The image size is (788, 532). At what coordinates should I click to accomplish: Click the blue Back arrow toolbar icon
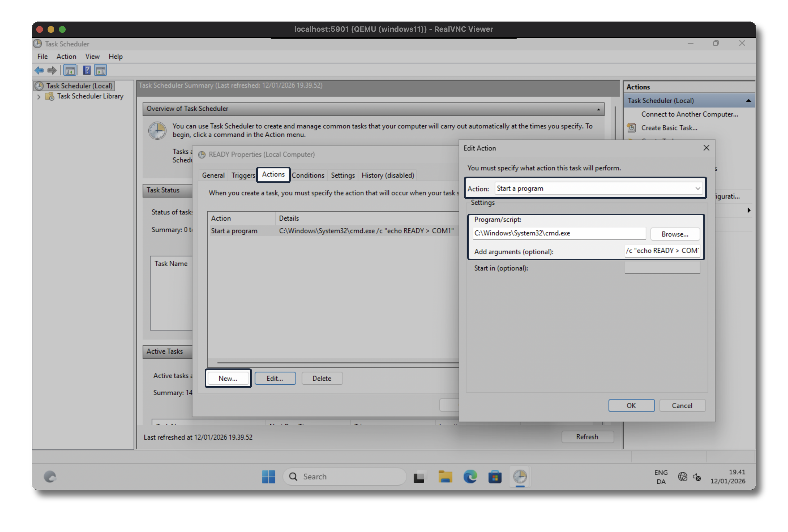tap(39, 70)
